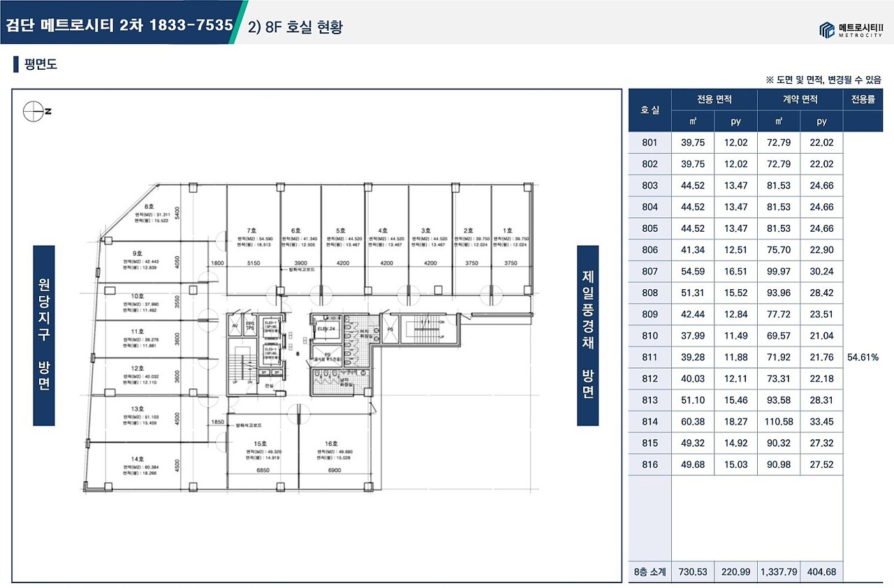This screenshot has height=588, width=894.
Task: Select room 803 row label
Action: [x=650, y=186]
